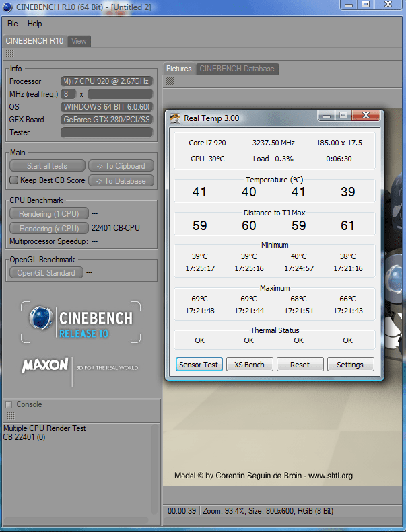Open the File menu
The image size is (406, 532).
point(13,24)
